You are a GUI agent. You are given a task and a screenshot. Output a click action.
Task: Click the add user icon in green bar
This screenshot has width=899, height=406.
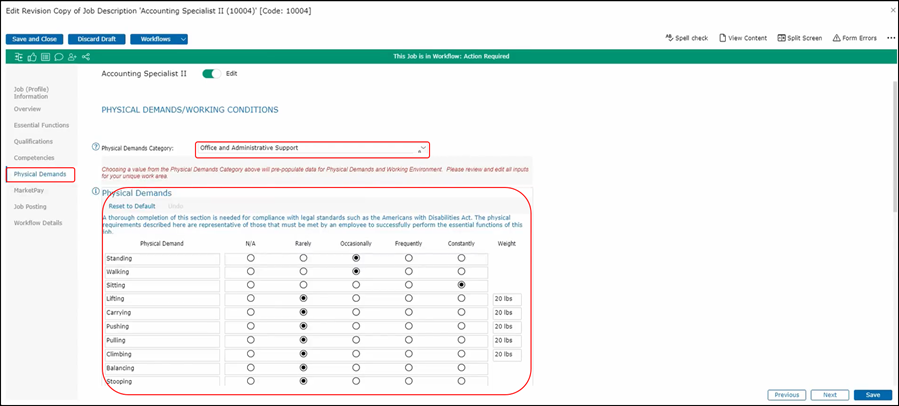pyautogui.click(x=71, y=56)
